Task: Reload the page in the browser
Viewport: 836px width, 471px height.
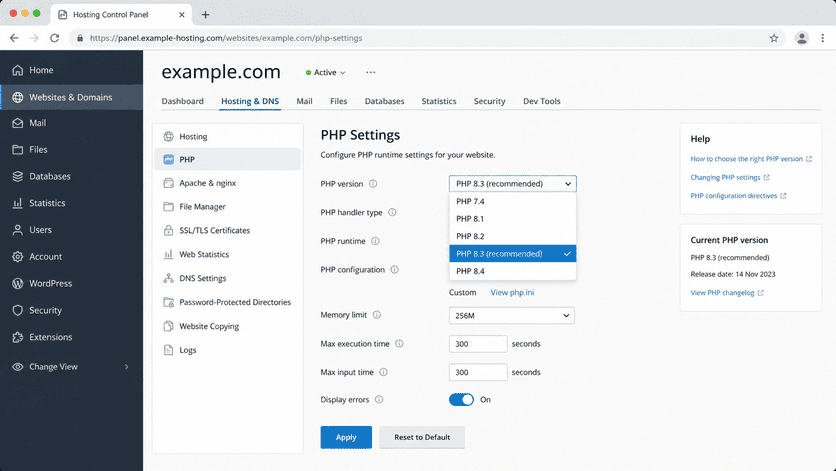Action: [x=54, y=38]
